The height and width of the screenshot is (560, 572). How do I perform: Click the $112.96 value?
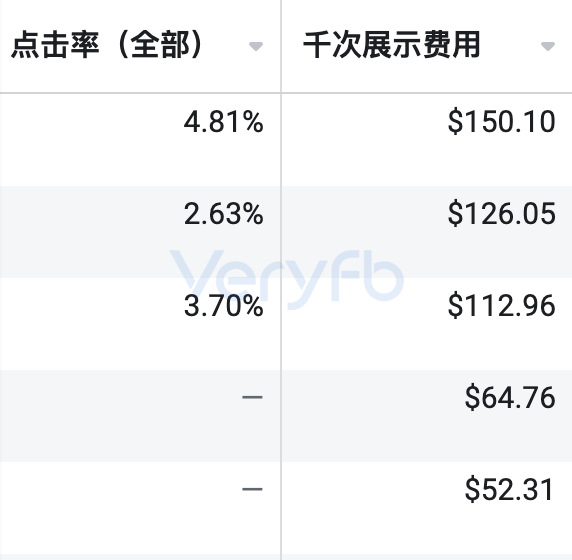(x=502, y=306)
